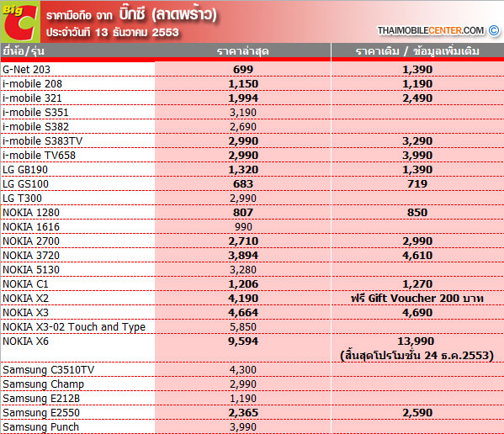This screenshot has width=504, height=434.
Task: Select the Samsung Champ row
Action: tap(252, 384)
